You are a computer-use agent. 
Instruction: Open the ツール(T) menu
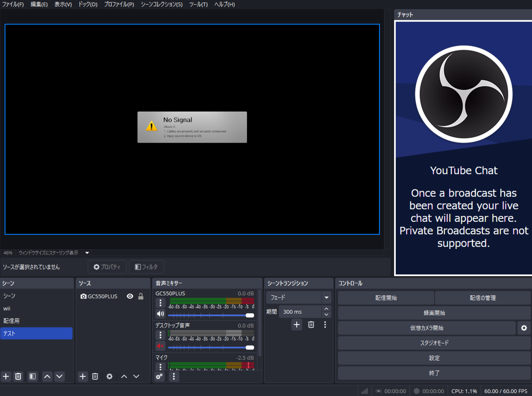coord(198,4)
